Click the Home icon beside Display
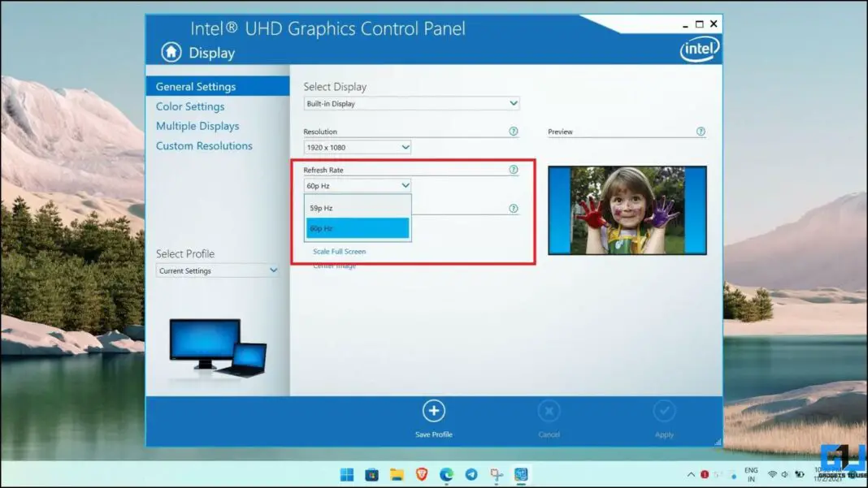 170,52
